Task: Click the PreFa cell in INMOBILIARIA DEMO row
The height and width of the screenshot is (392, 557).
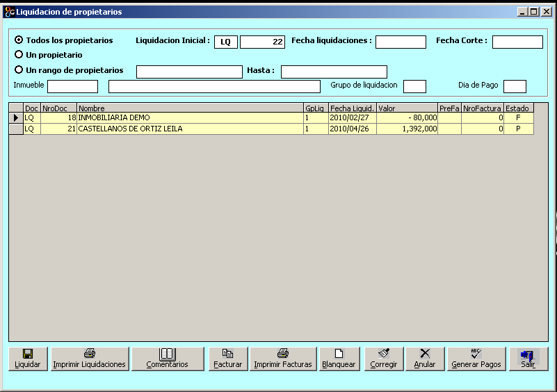Action: [x=449, y=118]
